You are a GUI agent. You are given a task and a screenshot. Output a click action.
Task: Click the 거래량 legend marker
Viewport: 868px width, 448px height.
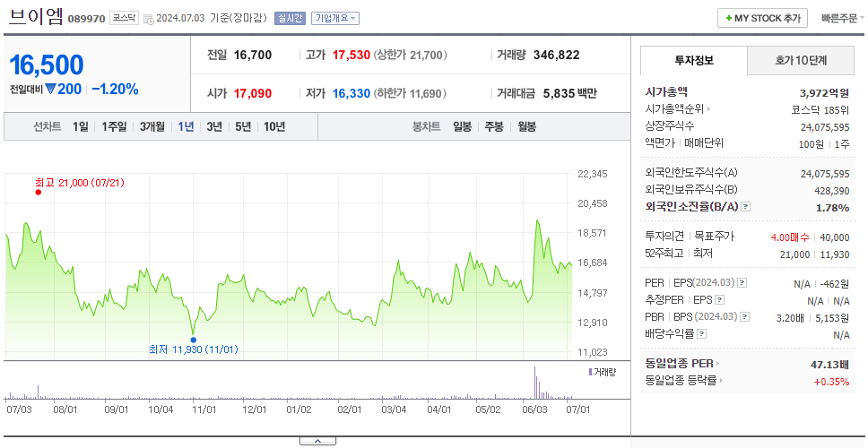tap(590, 372)
